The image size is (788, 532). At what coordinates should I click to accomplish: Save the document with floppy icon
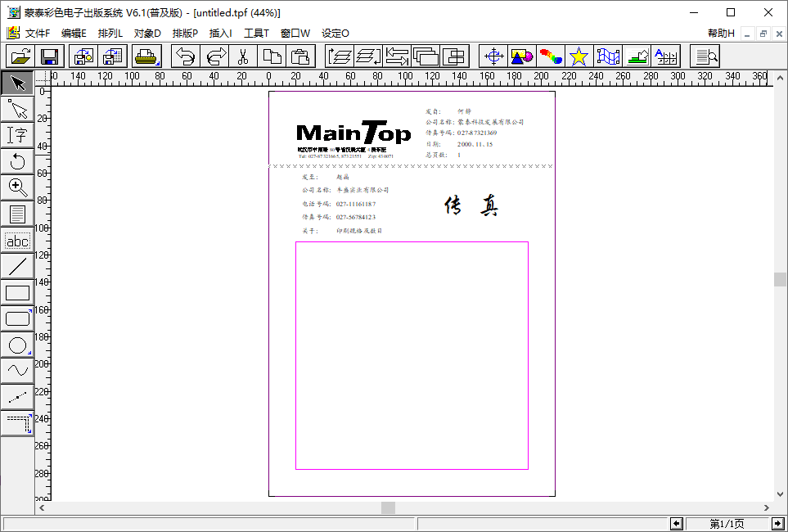coord(50,56)
